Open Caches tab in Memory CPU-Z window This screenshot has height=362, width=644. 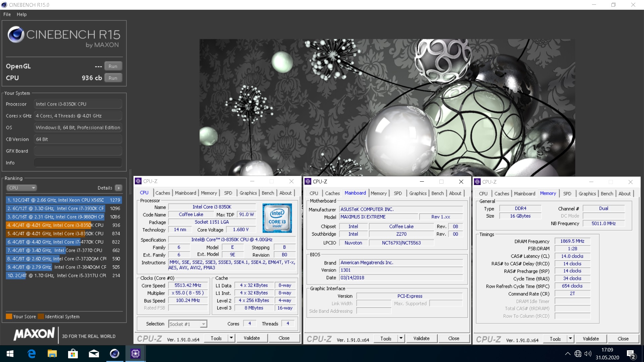tap(502, 194)
